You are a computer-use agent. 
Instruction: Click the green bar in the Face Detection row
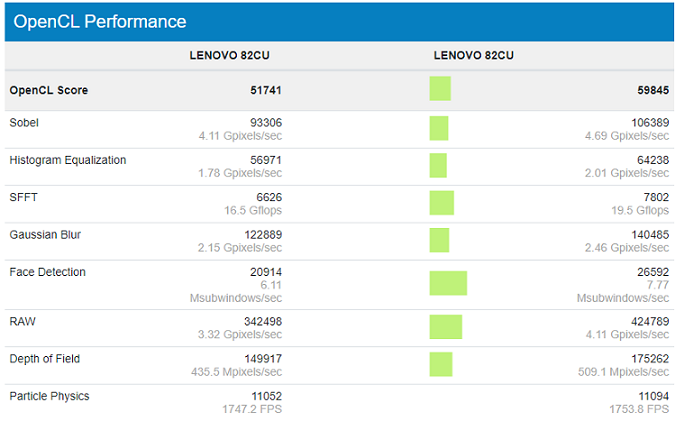tap(448, 283)
